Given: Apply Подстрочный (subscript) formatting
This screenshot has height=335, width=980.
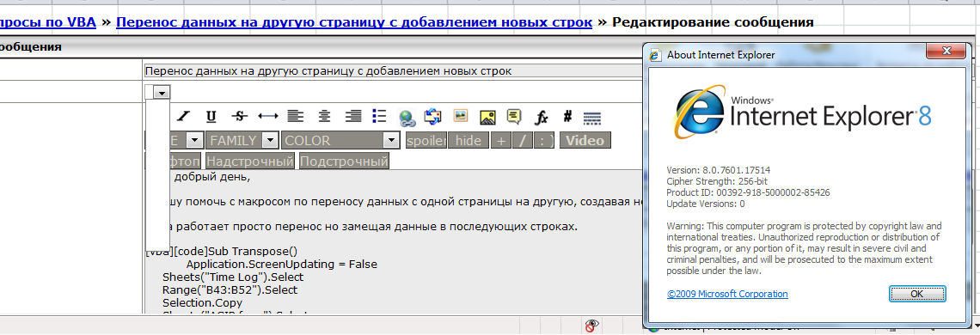Looking at the screenshot, I should tap(344, 161).
